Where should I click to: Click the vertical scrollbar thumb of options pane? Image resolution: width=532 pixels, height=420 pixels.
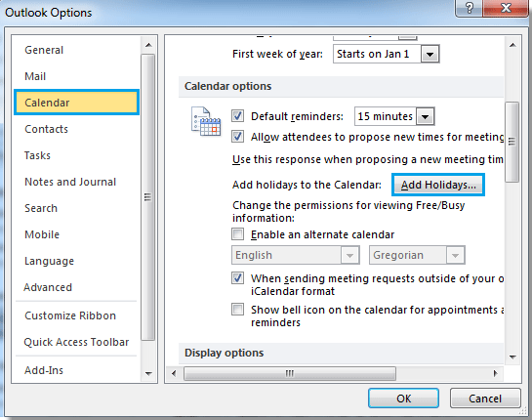[x=512, y=142]
